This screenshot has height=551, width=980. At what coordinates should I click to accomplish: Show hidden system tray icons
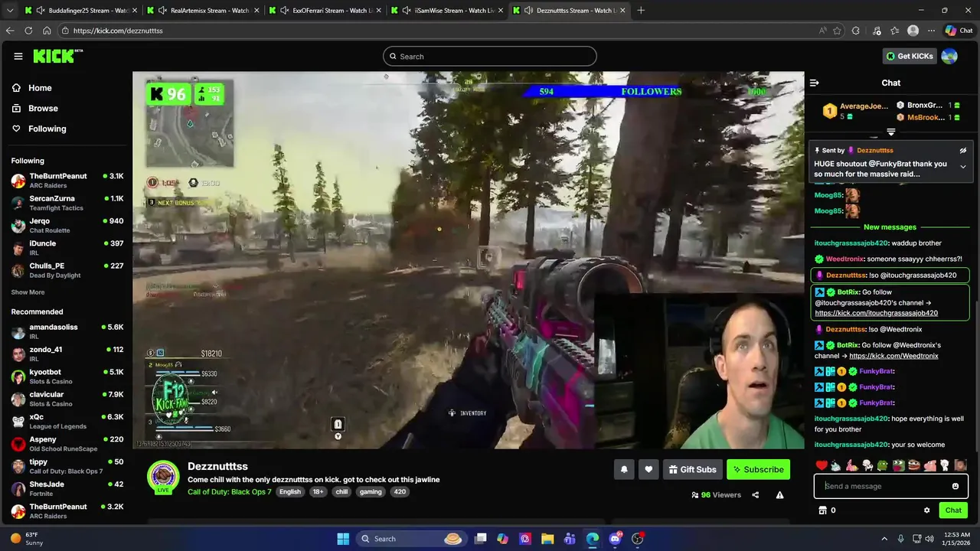[884, 539]
